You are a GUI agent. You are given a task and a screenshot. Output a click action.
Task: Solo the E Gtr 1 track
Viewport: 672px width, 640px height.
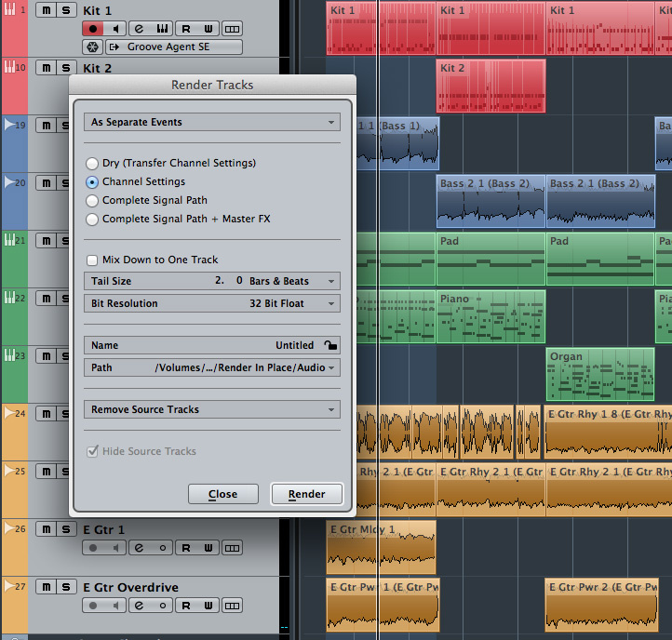[x=64, y=529]
